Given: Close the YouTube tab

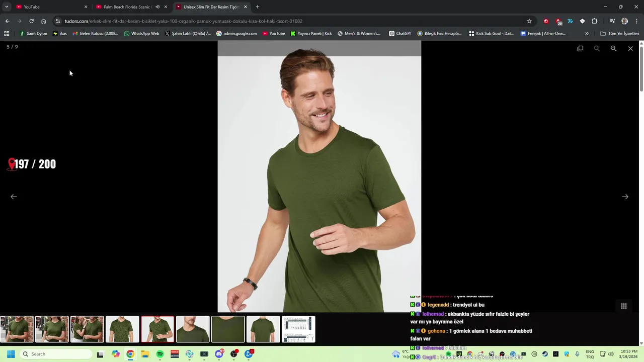Looking at the screenshot, I should [86, 7].
